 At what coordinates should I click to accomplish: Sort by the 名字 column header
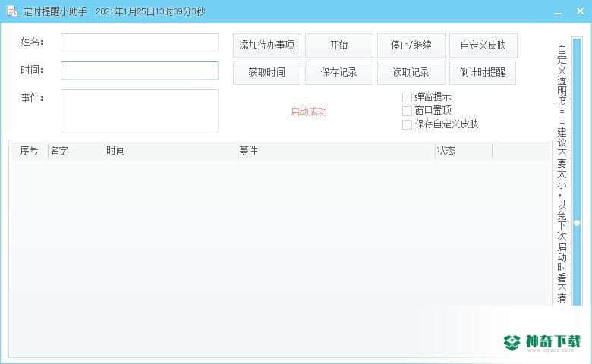76,150
